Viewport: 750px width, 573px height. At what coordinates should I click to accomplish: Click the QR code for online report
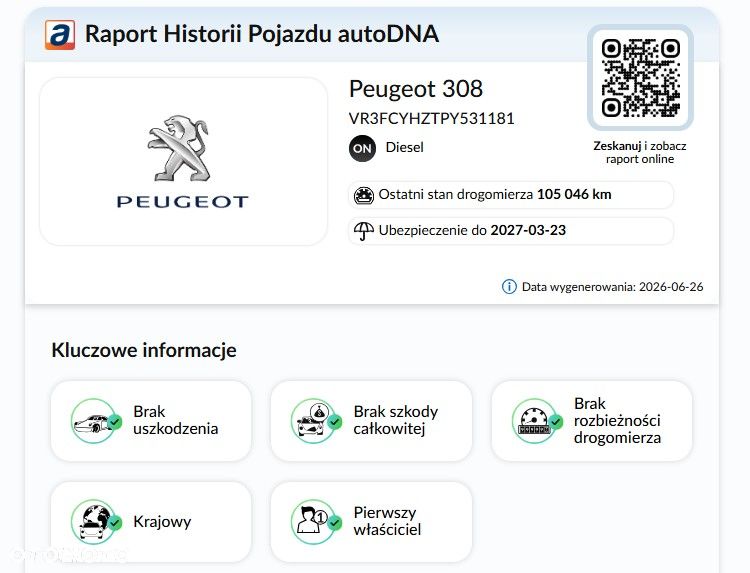[x=640, y=78]
